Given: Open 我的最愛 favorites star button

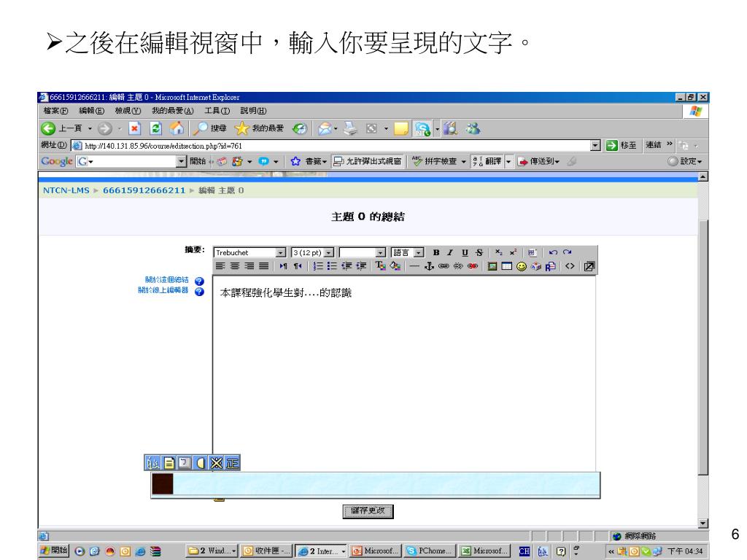Looking at the screenshot, I should (x=260, y=128).
